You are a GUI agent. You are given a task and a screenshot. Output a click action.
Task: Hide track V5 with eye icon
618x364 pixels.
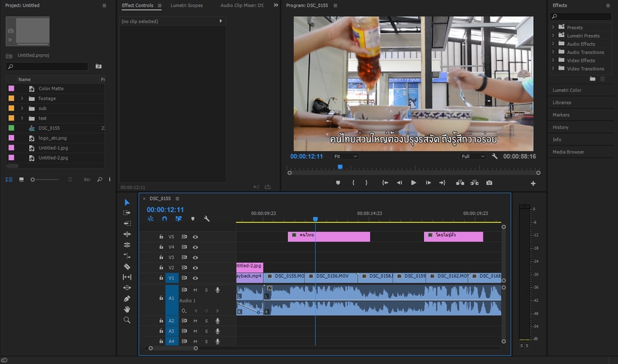[x=195, y=237]
